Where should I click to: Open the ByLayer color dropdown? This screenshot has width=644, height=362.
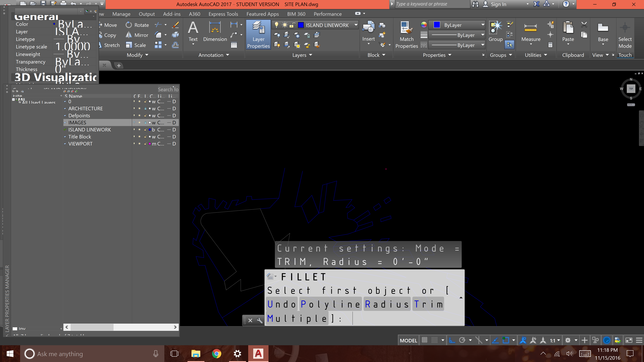click(482, 25)
